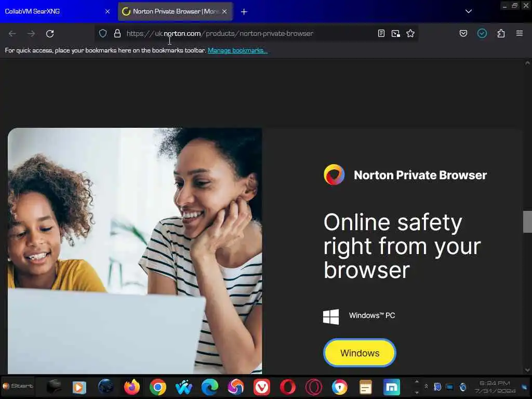Screen dimensions: 532x399
Task: Close the CollabVM SearXNG tab
Action: pyautogui.click(x=108, y=11)
